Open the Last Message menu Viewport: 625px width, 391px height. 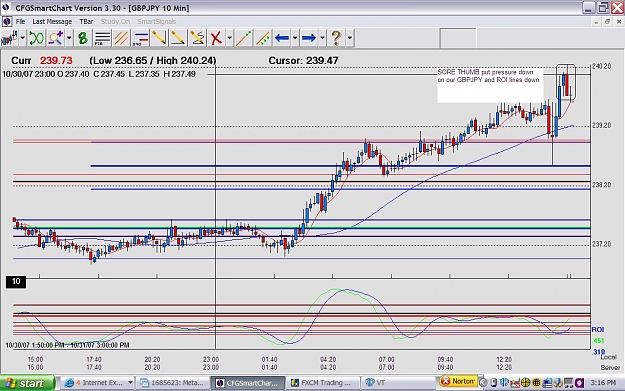pos(52,22)
